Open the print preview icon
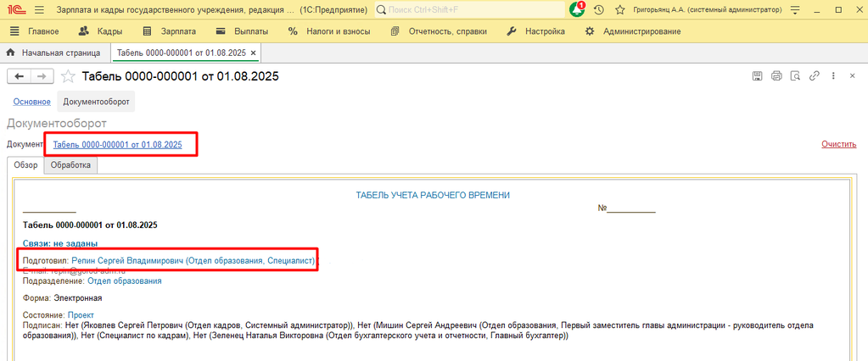 coord(795,76)
